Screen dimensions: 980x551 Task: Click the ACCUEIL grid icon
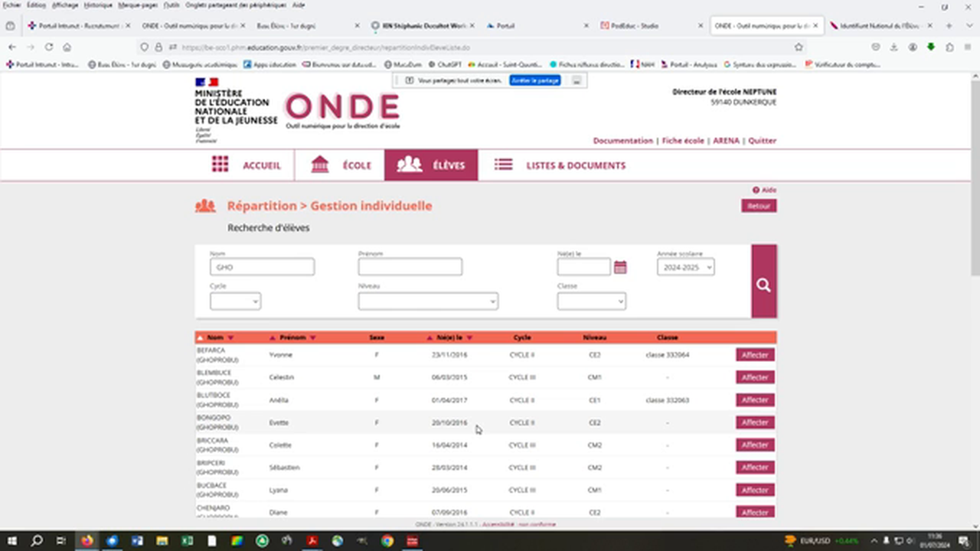pyautogui.click(x=220, y=165)
